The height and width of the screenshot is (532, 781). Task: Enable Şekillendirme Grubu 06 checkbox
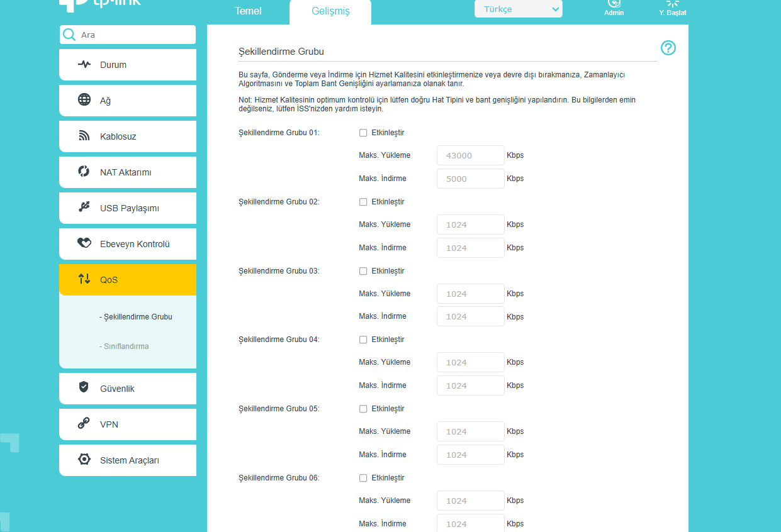[363, 478]
